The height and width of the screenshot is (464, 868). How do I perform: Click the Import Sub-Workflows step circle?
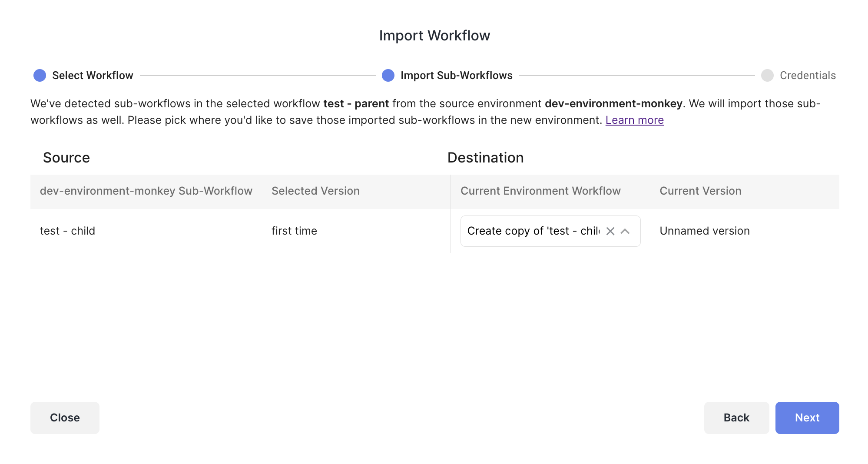click(388, 75)
